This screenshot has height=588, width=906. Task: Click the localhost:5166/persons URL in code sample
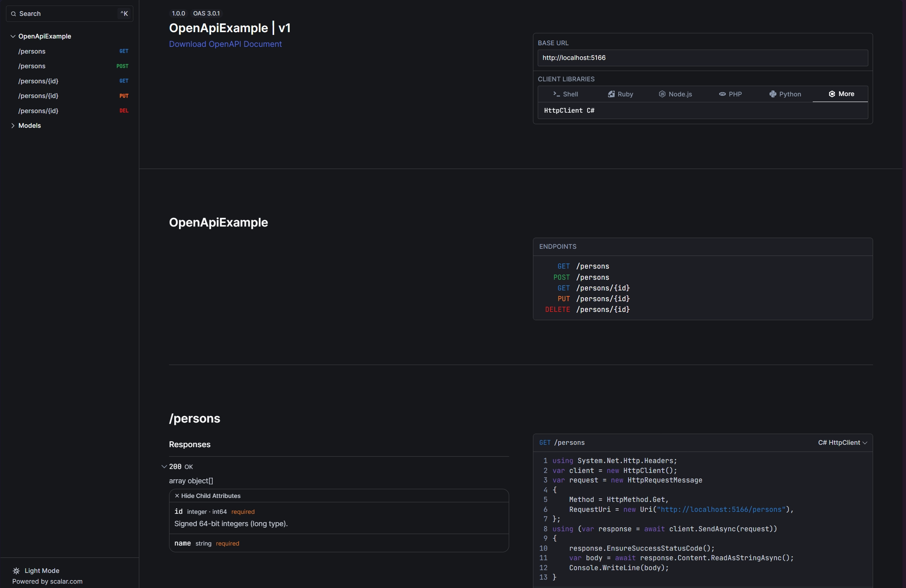[x=721, y=510]
